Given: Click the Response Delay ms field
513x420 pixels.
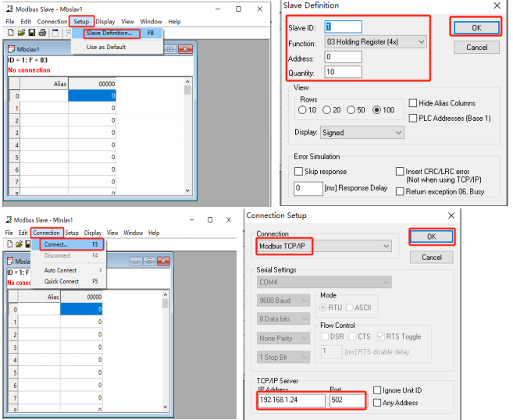Looking at the screenshot, I should coord(308,188).
